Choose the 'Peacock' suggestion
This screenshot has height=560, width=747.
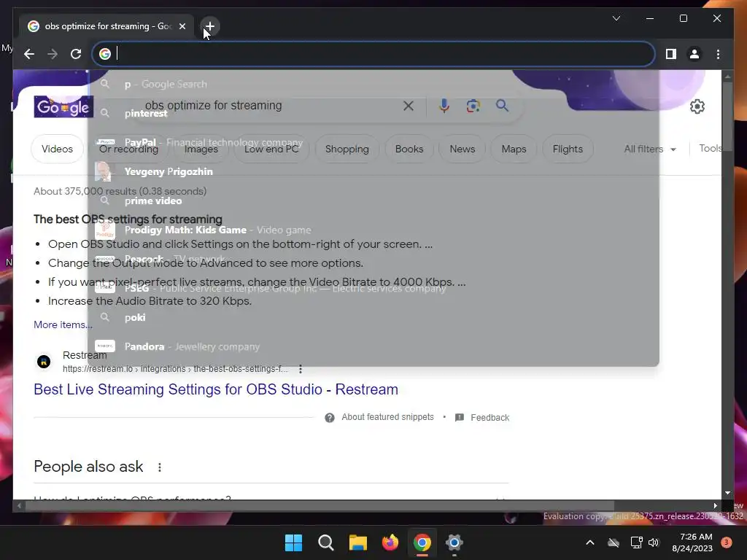373,259
